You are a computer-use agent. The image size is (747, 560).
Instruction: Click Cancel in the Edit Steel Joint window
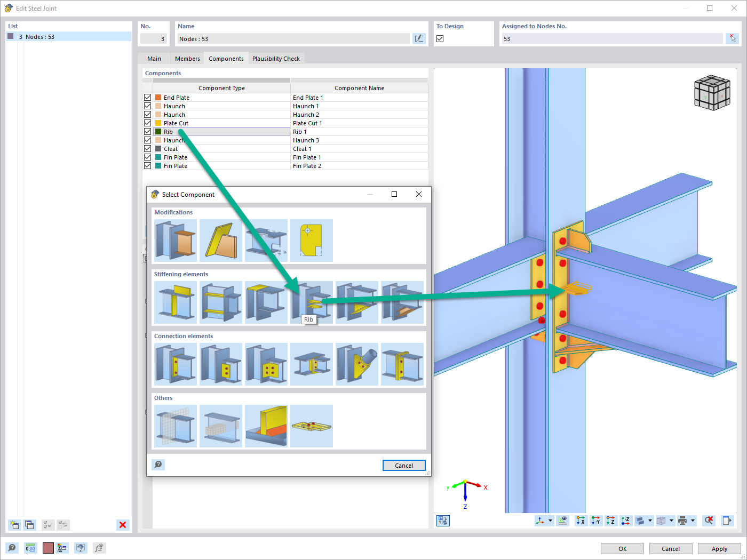pyautogui.click(x=671, y=548)
